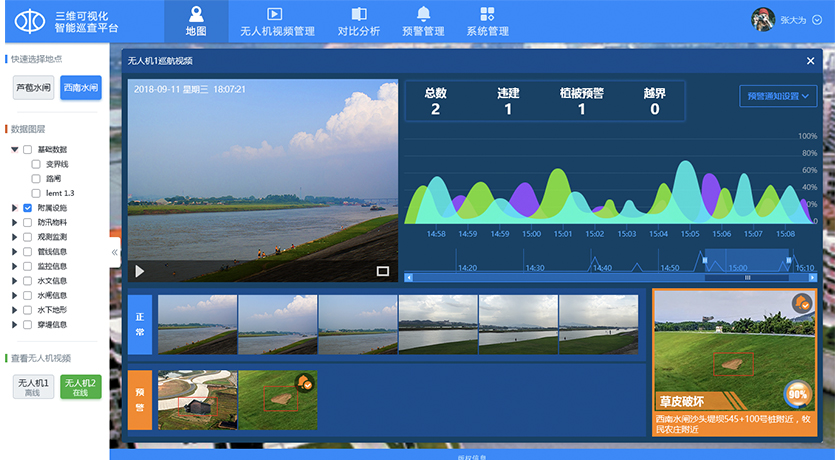The width and height of the screenshot is (840, 460).
Task: Click the user avatar picture
Action: pyautogui.click(x=763, y=19)
